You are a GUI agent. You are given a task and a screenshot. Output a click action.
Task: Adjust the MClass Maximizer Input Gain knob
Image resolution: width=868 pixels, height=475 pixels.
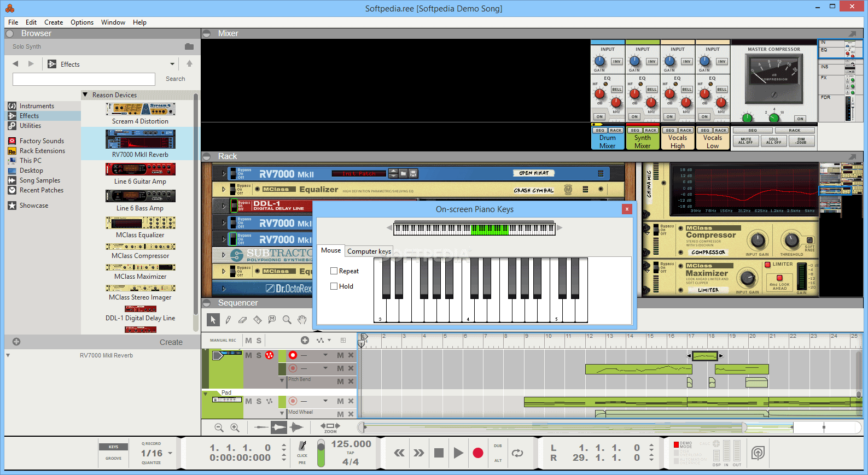(x=747, y=279)
